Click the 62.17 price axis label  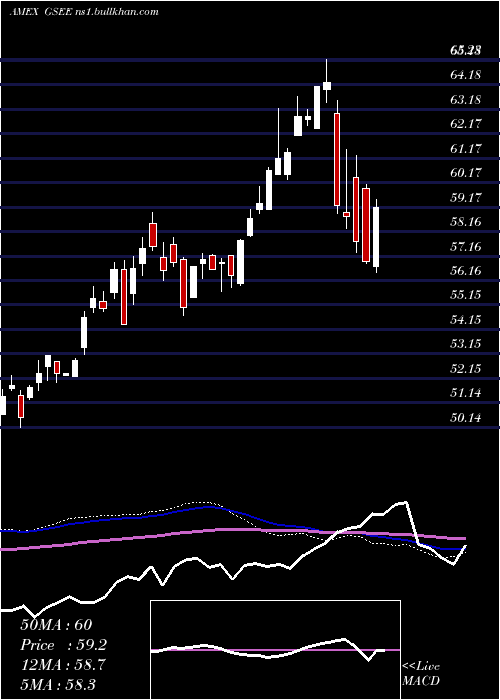[466, 124]
